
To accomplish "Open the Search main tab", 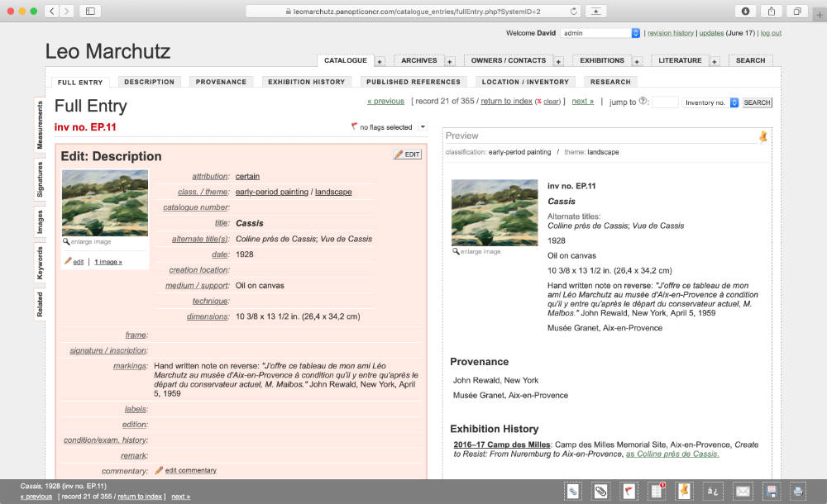I will (750, 60).
